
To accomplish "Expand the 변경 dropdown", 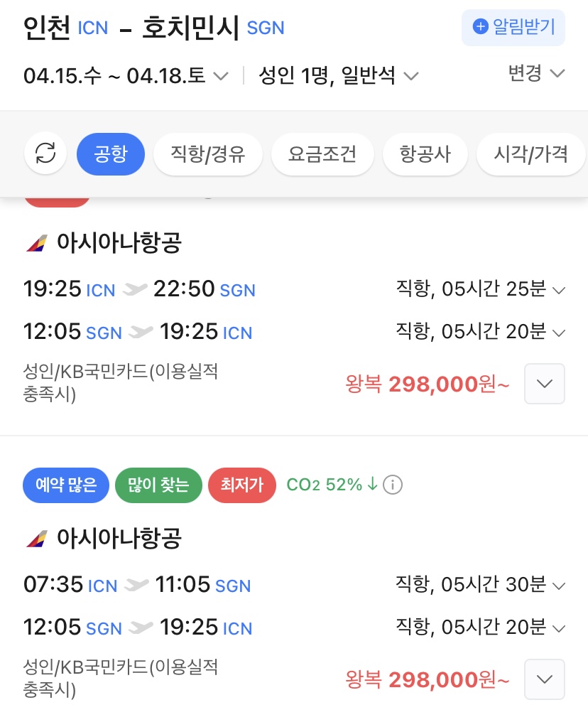I will click(536, 72).
